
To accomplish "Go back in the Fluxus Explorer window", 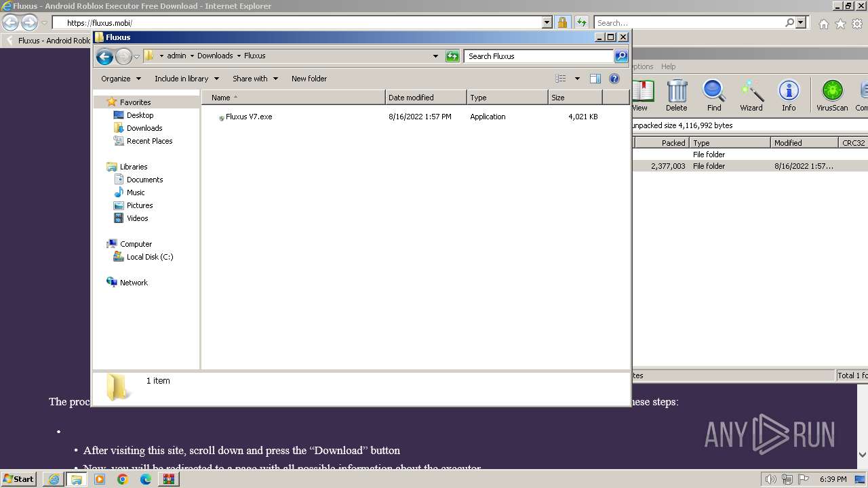I will coord(104,56).
